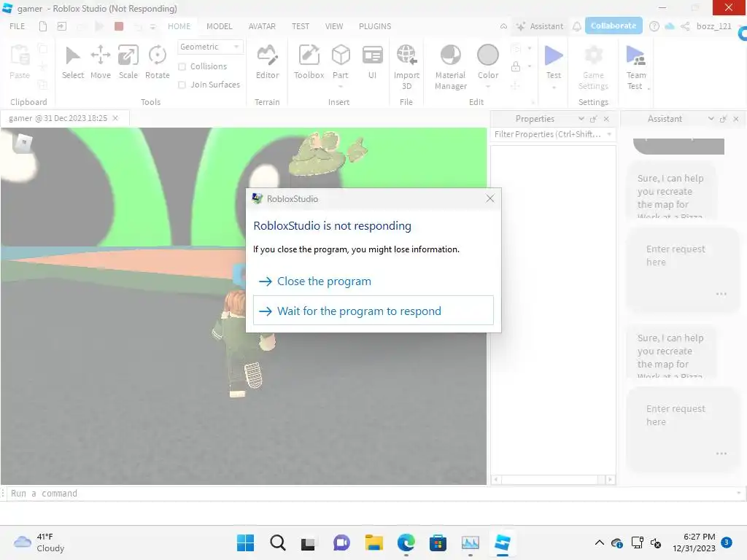Switch to the PLUGINS ribbon tab

tap(375, 26)
